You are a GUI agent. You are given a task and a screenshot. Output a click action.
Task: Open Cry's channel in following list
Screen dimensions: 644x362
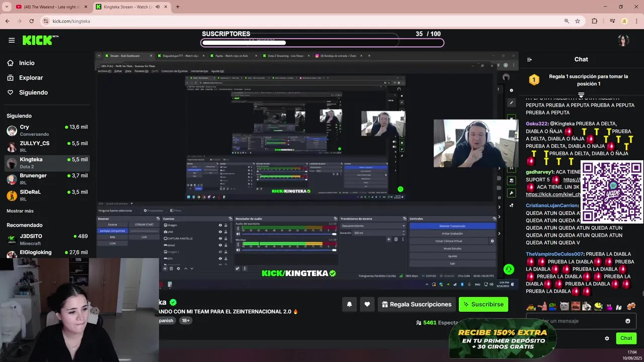[47, 130]
